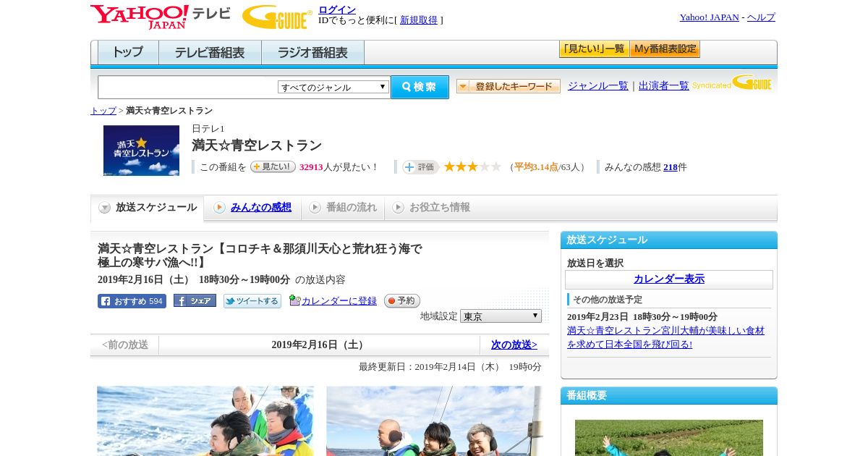The height and width of the screenshot is (456, 868).
Task: Click the Yahoo! JAPAN テレビ logo
Action: [160, 17]
